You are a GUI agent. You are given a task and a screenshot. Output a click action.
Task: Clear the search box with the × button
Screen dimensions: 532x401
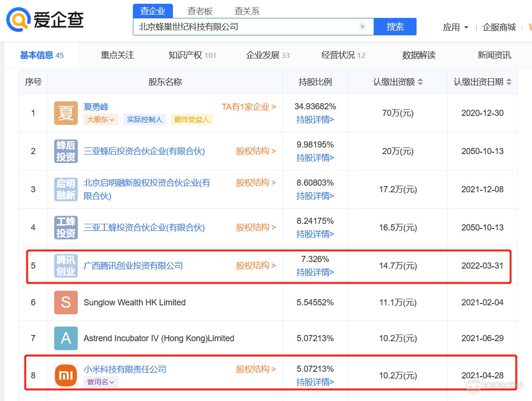click(362, 27)
